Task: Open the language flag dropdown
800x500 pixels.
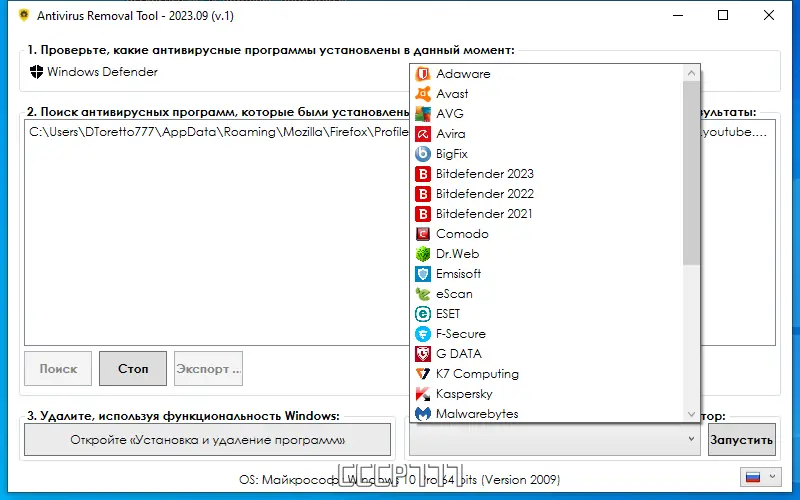Action: click(x=760, y=477)
